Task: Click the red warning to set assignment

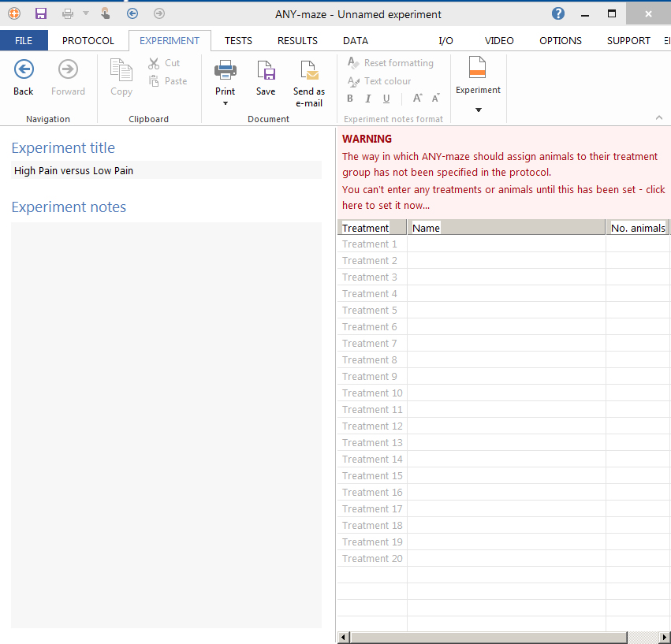Action: tap(503, 173)
